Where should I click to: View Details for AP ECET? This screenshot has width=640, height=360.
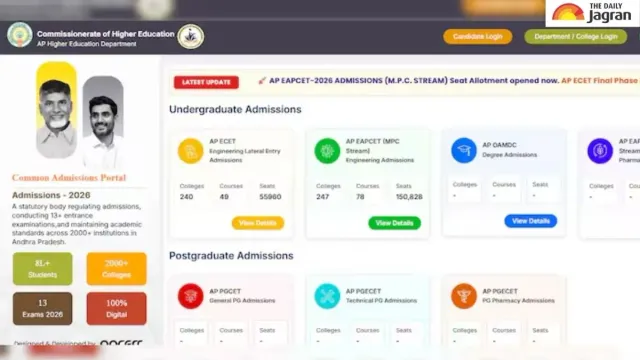point(258,223)
